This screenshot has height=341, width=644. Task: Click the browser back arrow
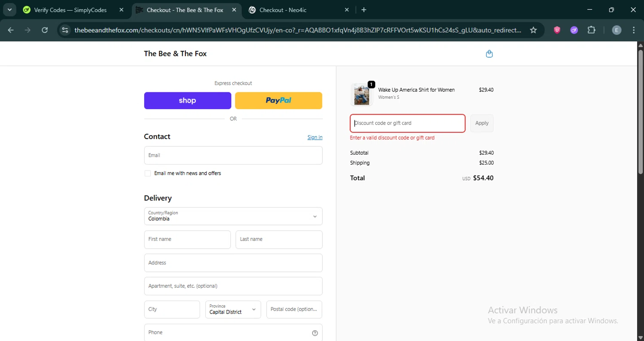(11, 30)
